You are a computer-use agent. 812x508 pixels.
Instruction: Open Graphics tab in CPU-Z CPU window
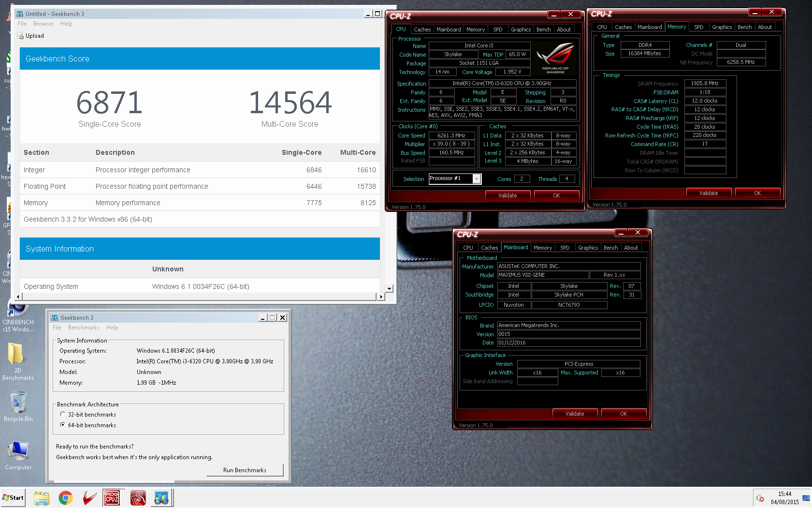click(x=521, y=30)
